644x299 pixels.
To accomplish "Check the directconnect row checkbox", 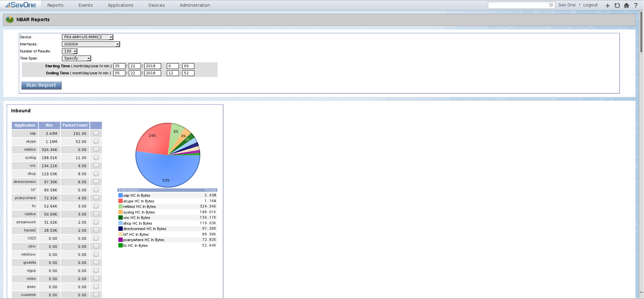I will click(x=96, y=182).
